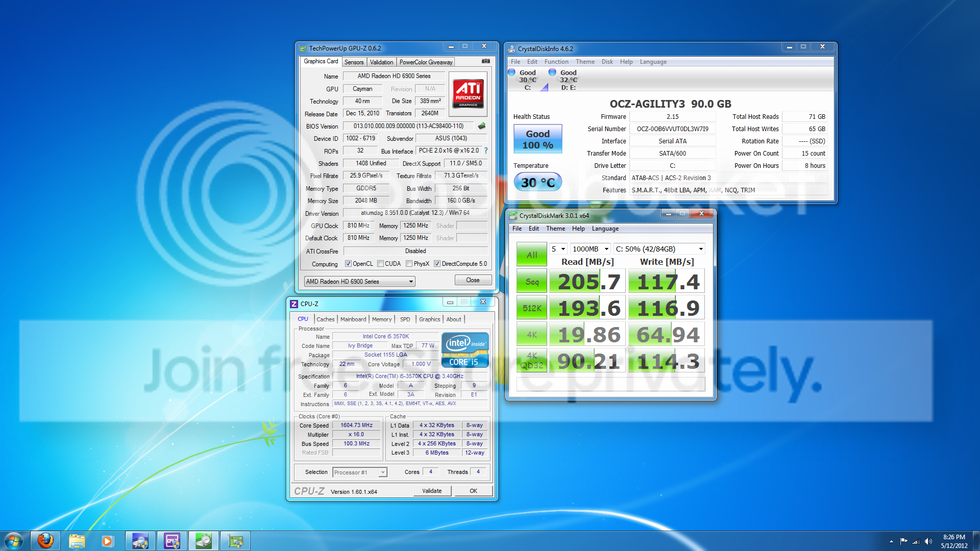Open the AMD Radeon HD 6900 Series dropdown
The height and width of the screenshot is (551, 980).
359,282
